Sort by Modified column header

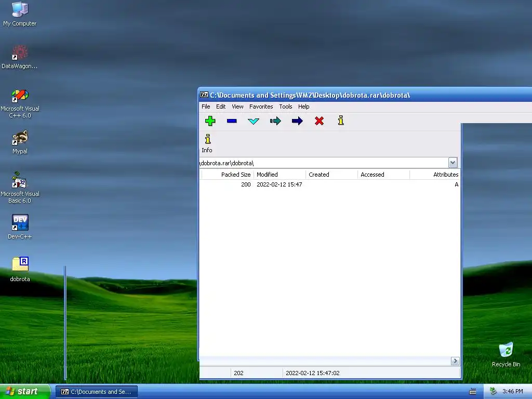279,175
